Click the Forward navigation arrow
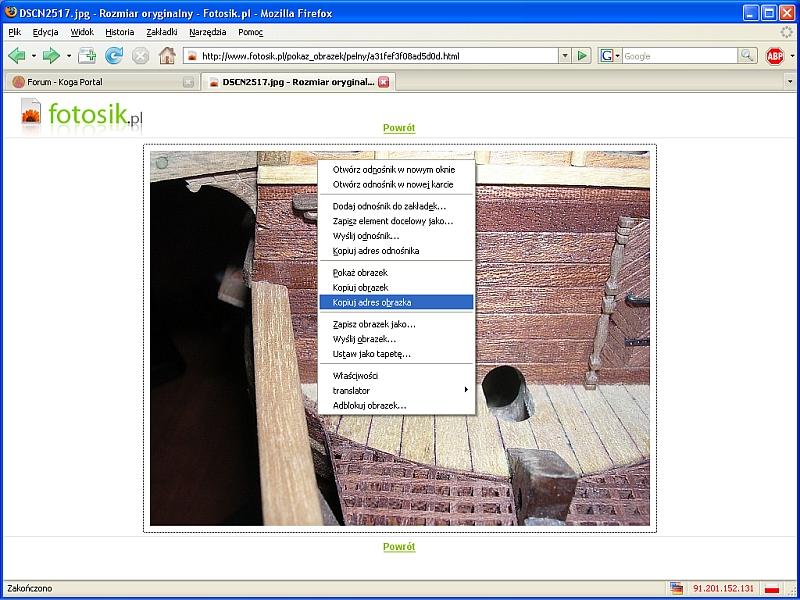This screenshot has width=800, height=600. [50, 56]
